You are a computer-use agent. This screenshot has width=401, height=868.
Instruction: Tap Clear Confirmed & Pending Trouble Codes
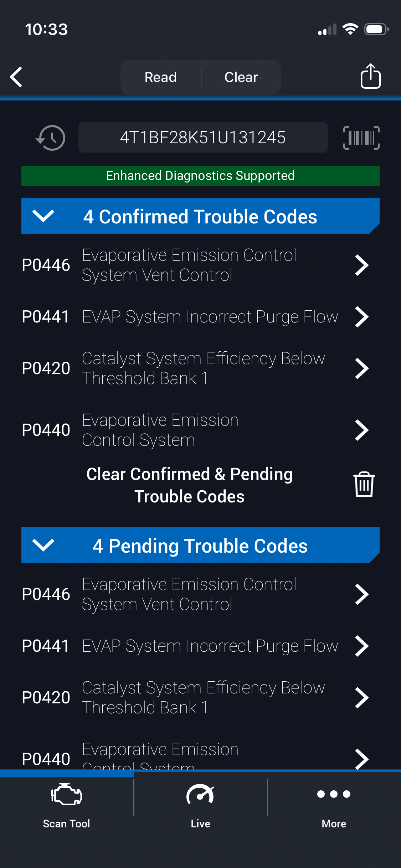(190, 485)
